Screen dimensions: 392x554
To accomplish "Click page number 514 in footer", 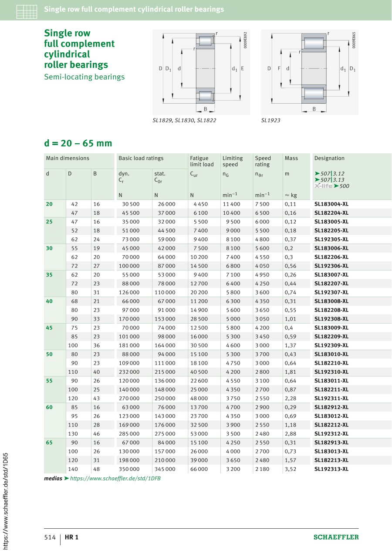I will click(50, 537).
